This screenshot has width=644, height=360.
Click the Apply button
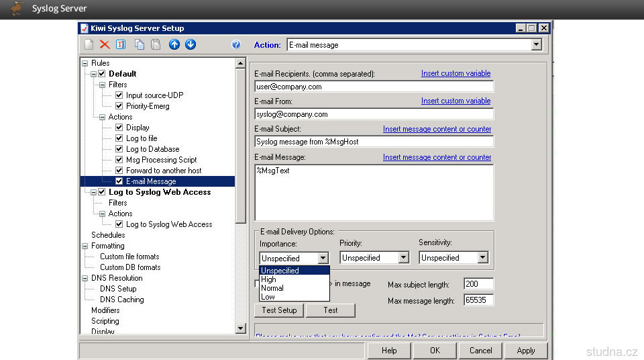(526, 351)
